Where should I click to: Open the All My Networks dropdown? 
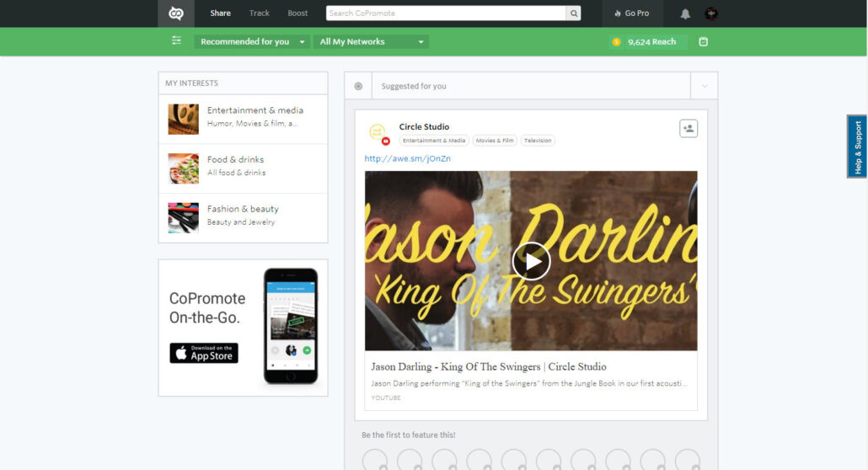click(x=371, y=41)
